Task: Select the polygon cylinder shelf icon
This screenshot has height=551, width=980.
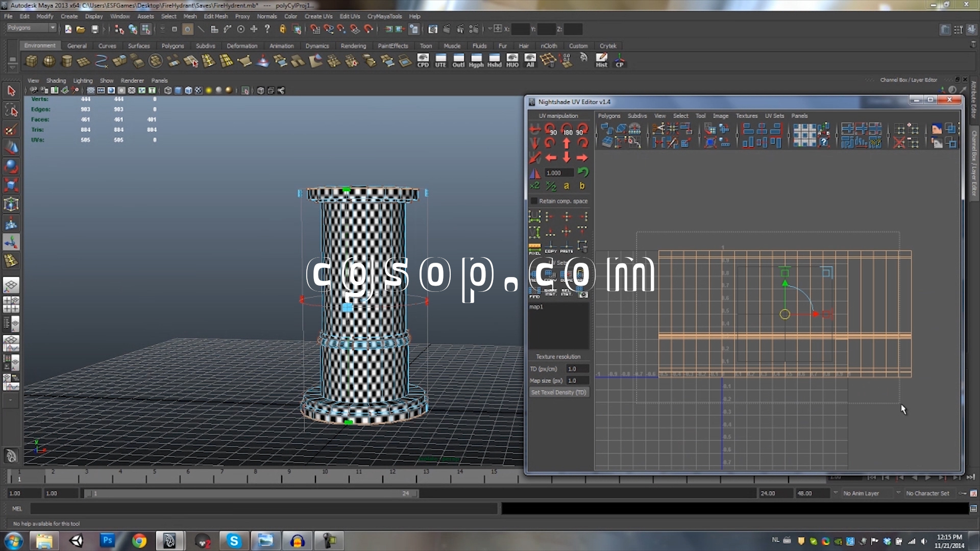Action: click(x=66, y=61)
